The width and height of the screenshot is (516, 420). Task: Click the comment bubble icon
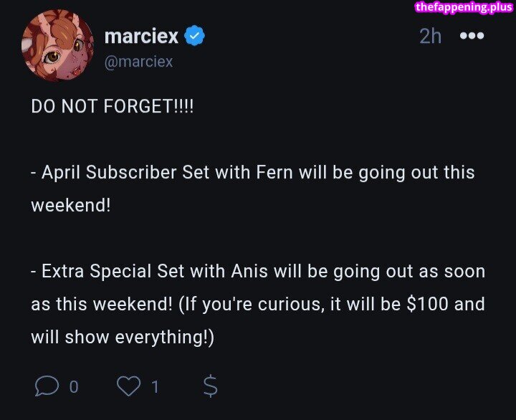tap(47, 386)
